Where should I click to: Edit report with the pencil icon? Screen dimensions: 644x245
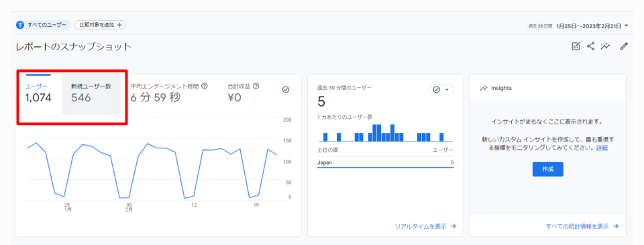tap(624, 46)
